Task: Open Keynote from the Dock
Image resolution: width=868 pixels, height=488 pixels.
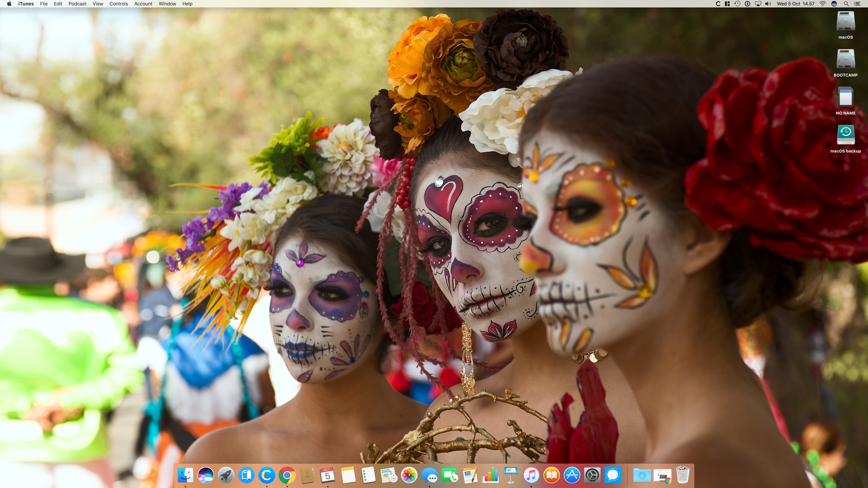Action: pyautogui.click(x=511, y=475)
